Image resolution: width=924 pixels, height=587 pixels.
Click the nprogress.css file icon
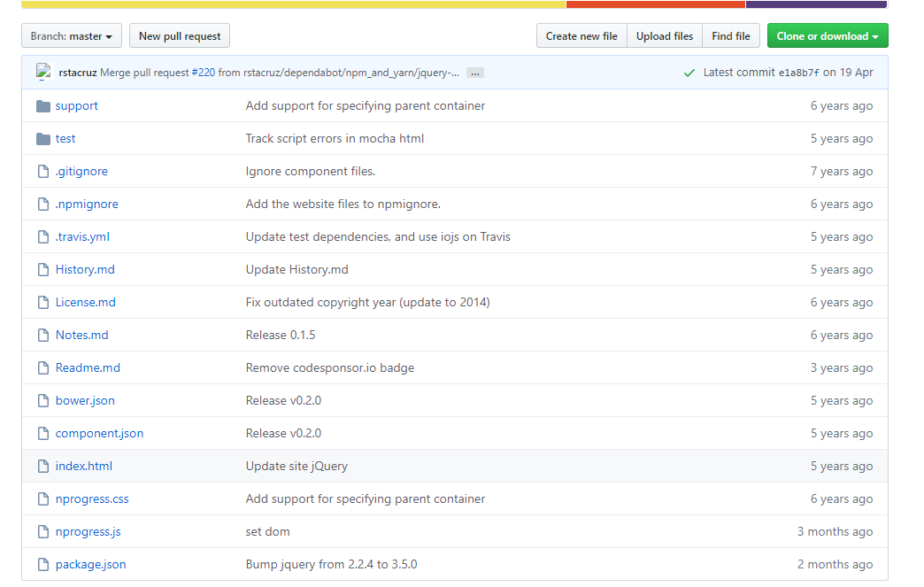[x=43, y=498]
